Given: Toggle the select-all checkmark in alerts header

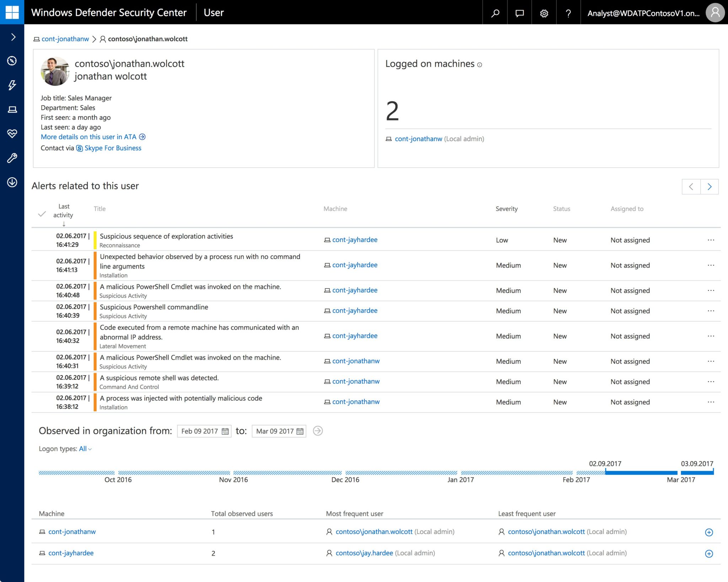Looking at the screenshot, I should (42, 214).
